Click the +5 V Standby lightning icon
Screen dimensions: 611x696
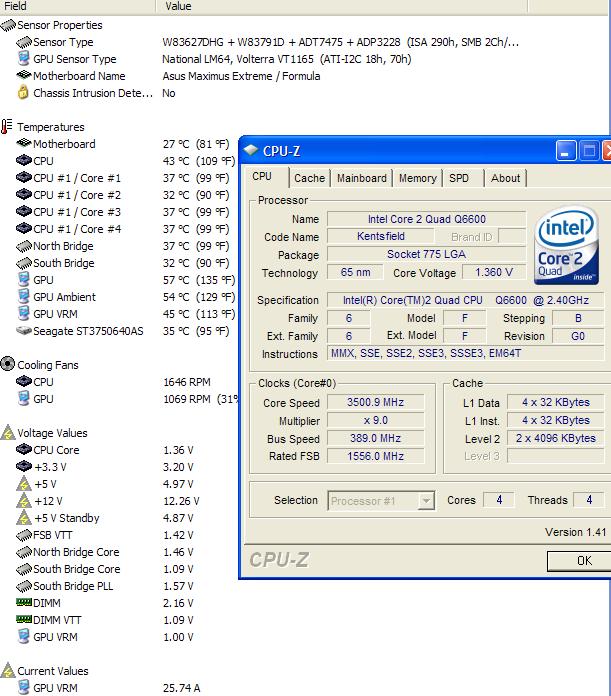pos(24,518)
